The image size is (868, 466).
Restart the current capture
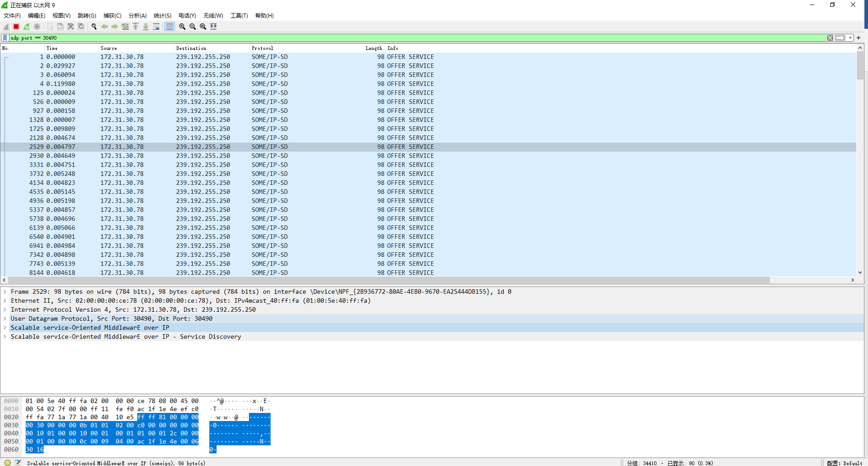[27, 27]
